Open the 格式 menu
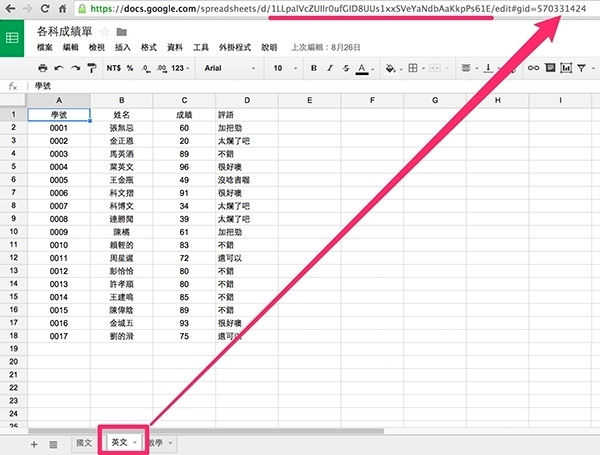Screen dimensions: 600x455 click(148, 47)
